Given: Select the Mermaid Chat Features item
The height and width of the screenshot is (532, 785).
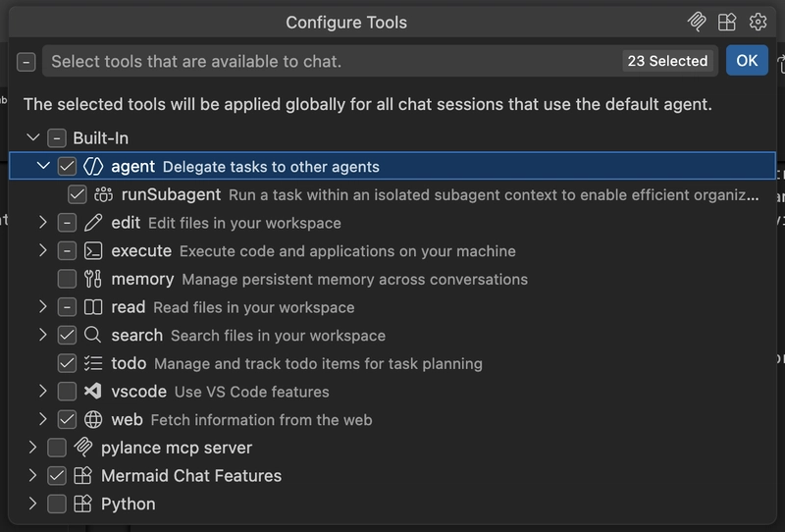Looking at the screenshot, I should [190, 476].
